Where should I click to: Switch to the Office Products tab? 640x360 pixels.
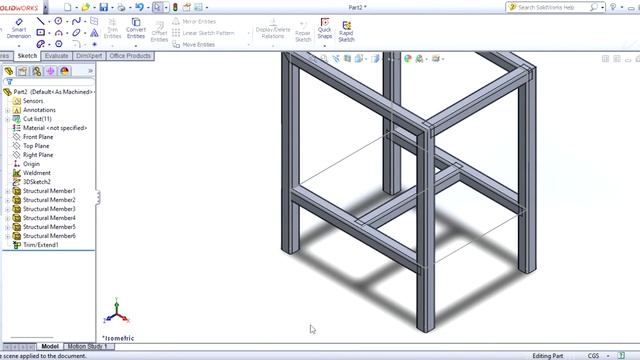(x=130, y=56)
